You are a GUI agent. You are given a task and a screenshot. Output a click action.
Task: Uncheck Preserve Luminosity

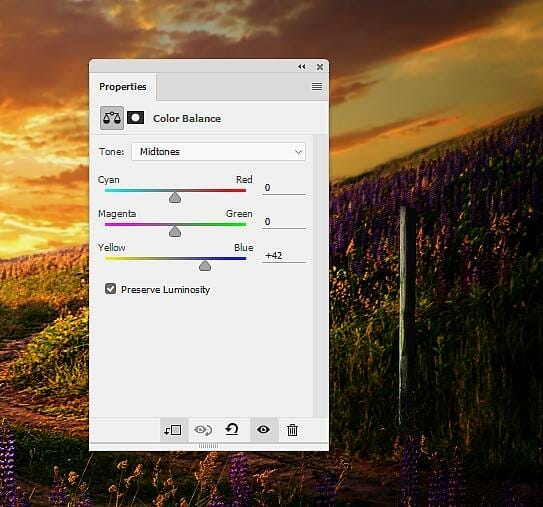click(x=110, y=288)
